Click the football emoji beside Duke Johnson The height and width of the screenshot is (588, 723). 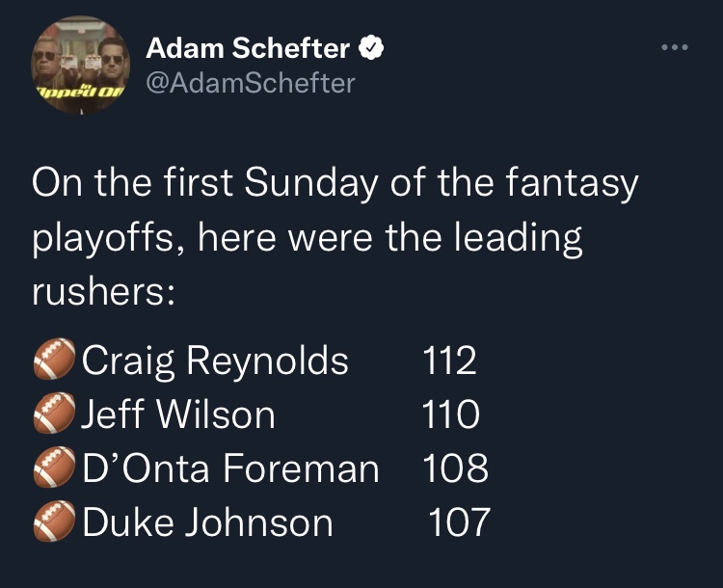pos(54,523)
